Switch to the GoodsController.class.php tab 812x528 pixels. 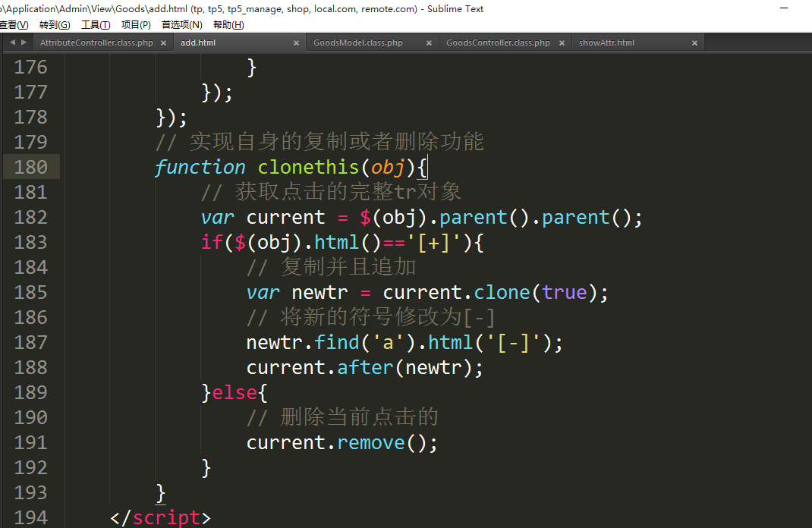pos(498,43)
